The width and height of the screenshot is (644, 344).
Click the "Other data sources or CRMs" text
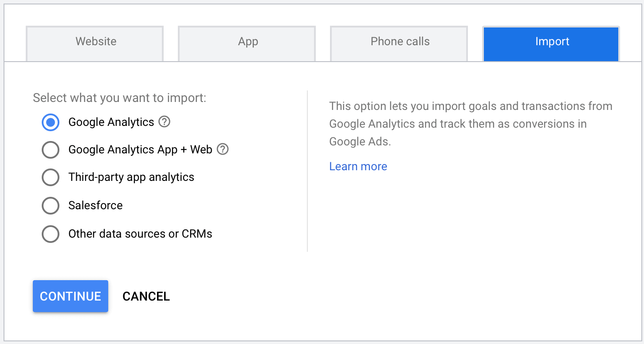[140, 234]
